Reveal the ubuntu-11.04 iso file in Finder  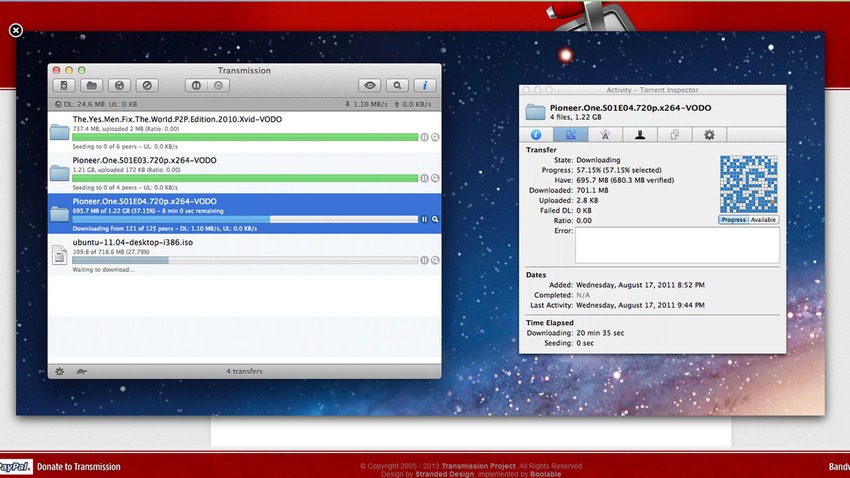coord(435,260)
